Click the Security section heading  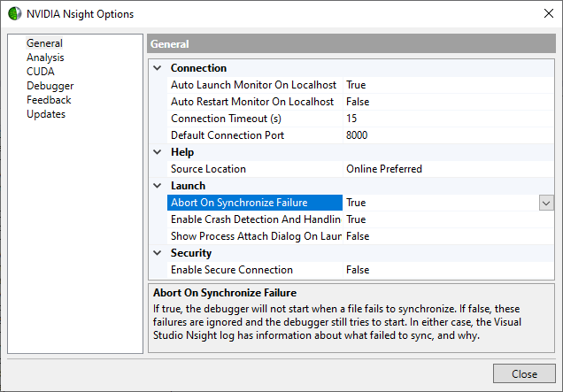coord(191,253)
